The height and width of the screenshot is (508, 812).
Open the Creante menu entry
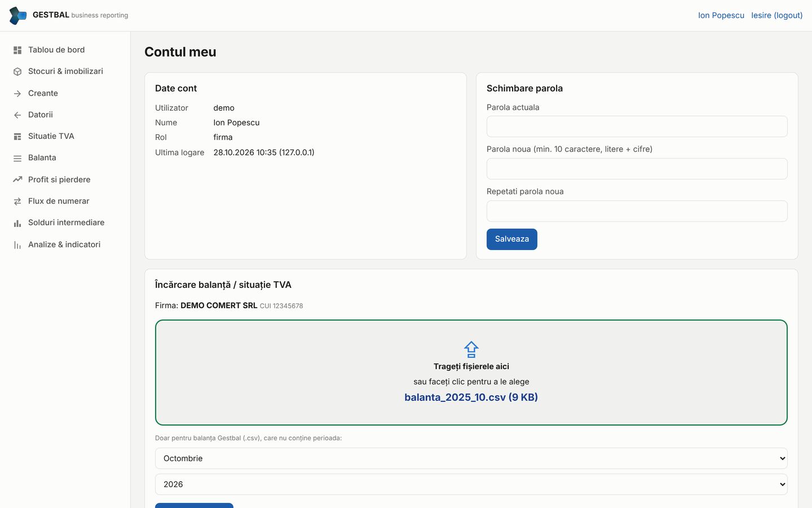point(65,93)
